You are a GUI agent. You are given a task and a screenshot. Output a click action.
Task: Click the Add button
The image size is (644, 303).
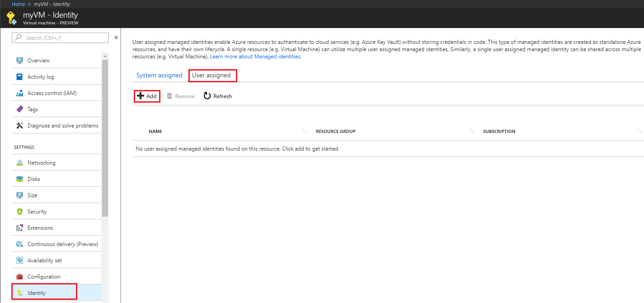coord(147,96)
